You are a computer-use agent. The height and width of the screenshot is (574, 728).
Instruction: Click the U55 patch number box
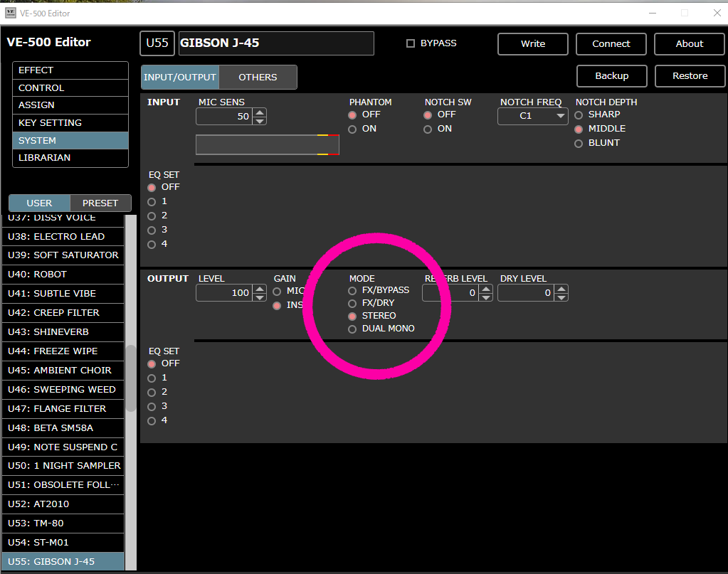coord(157,43)
